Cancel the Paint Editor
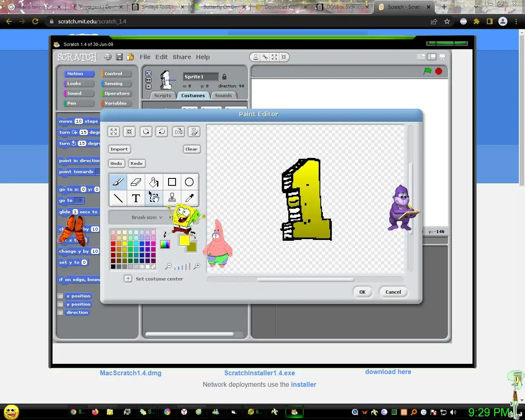 (x=393, y=292)
